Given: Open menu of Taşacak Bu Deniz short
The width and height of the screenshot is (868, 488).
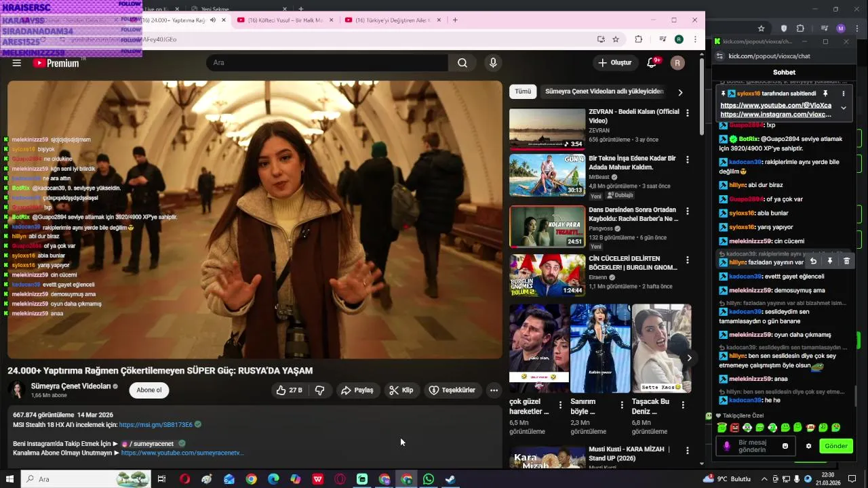Looking at the screenshot, I should [x=684, y=405].
